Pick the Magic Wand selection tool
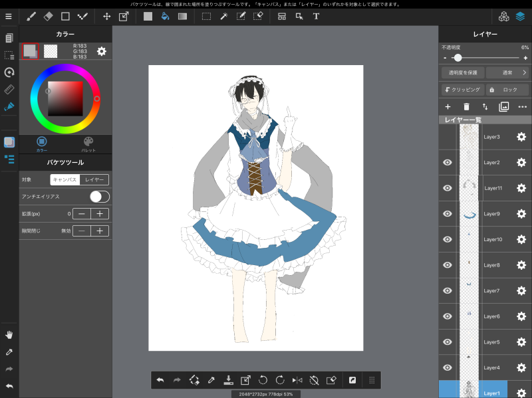This screenshot has height=398, width=532. (224, 16)
